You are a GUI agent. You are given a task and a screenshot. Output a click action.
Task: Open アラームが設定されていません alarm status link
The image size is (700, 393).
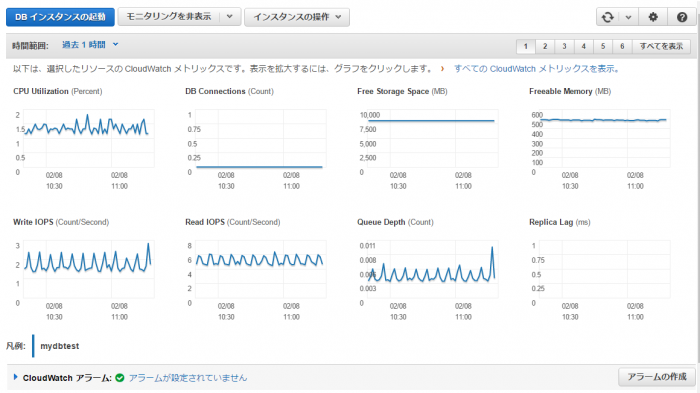pyautogui.click(x=188, y=378)
